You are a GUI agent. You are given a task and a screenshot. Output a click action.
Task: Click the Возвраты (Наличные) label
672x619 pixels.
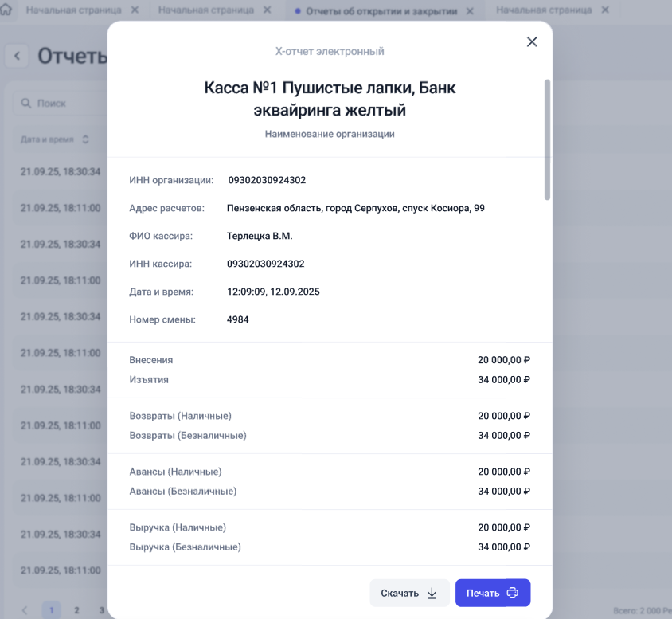(x=181, y=416)
